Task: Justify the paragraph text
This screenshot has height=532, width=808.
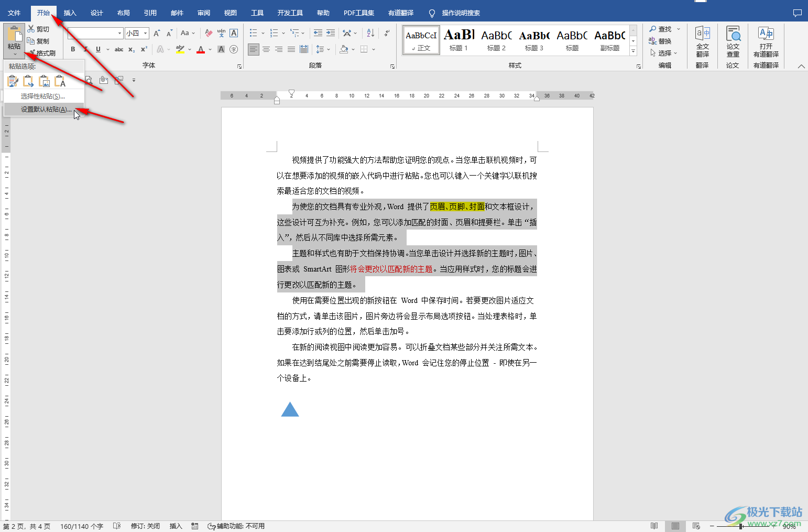Action: click(x=291, y=49)
